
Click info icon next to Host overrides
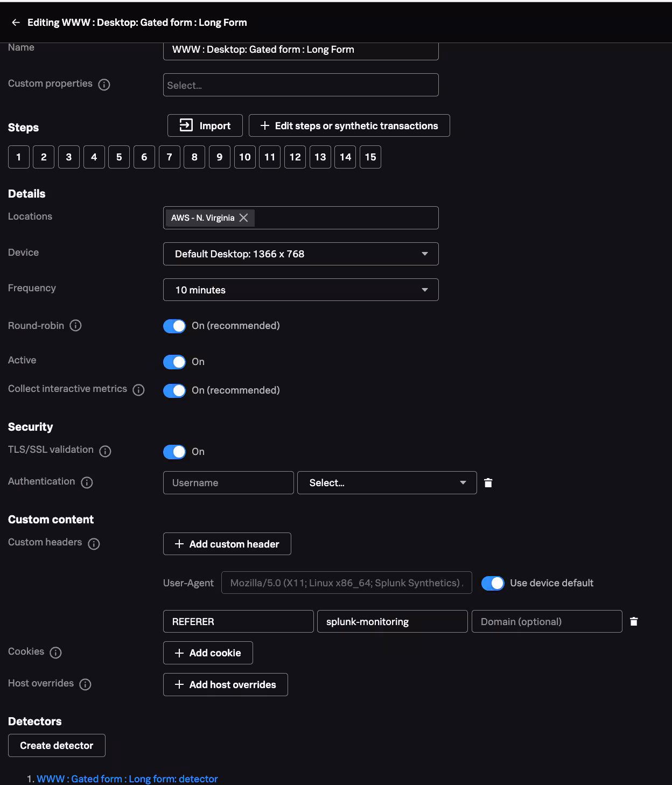(x=85, y=684)
